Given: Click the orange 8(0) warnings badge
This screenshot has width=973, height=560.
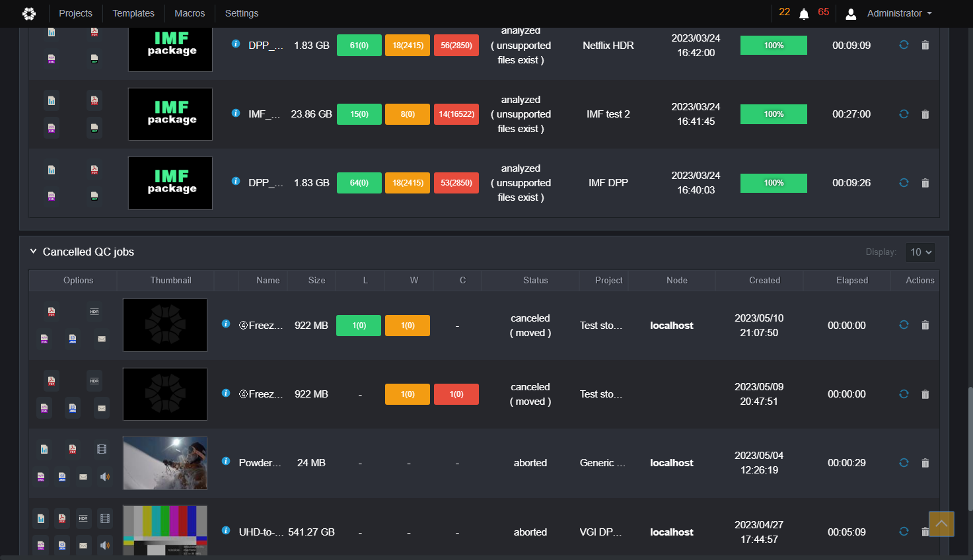Looking at the screenshot, I should pos(408,114).
